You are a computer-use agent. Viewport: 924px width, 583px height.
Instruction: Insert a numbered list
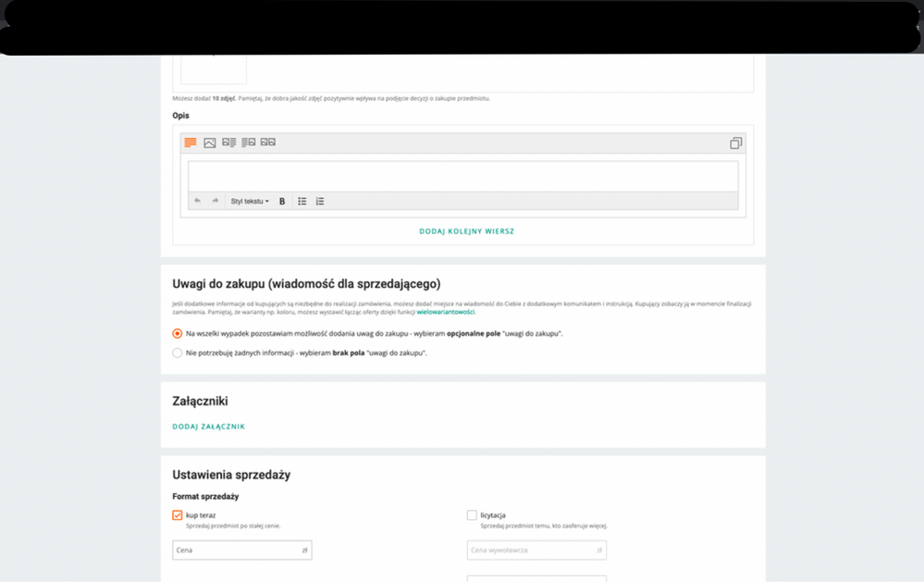click(320, 201)
